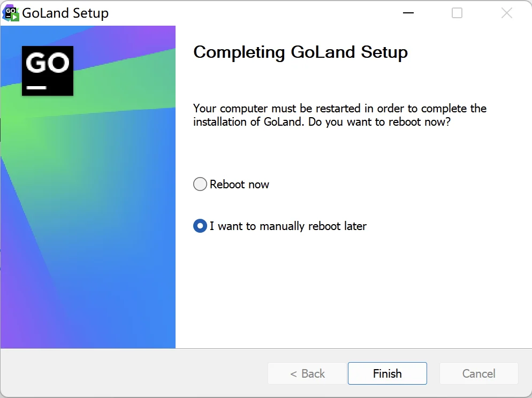Click the restart required description paragraph
This screenshot has height=398, width=532.
[x=340, y=115]
